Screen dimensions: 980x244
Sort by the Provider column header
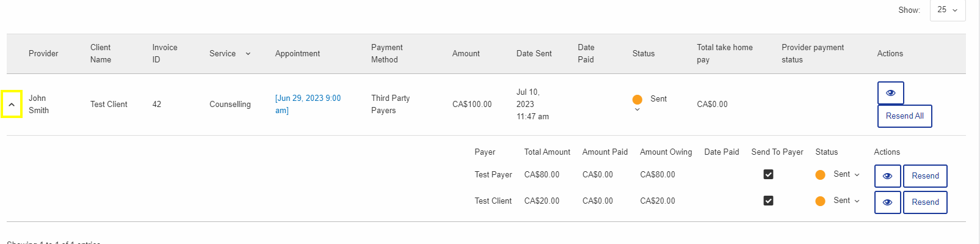click(43, 54)
